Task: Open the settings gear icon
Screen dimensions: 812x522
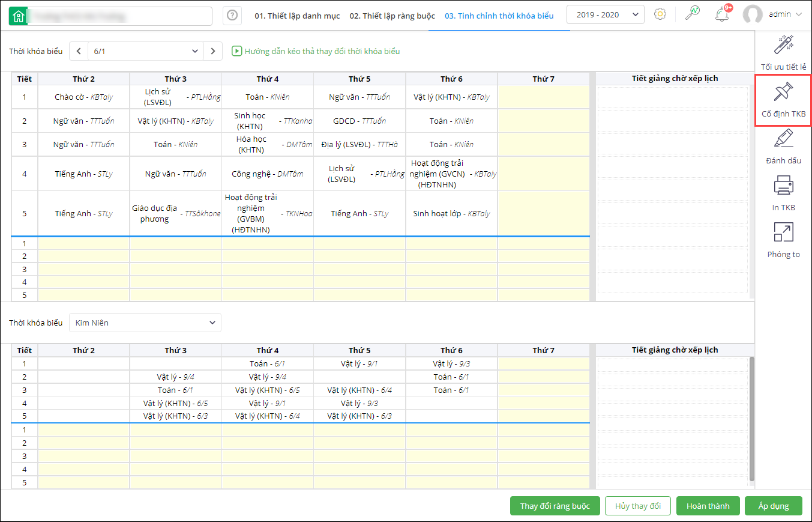Action: click(660, 14)
